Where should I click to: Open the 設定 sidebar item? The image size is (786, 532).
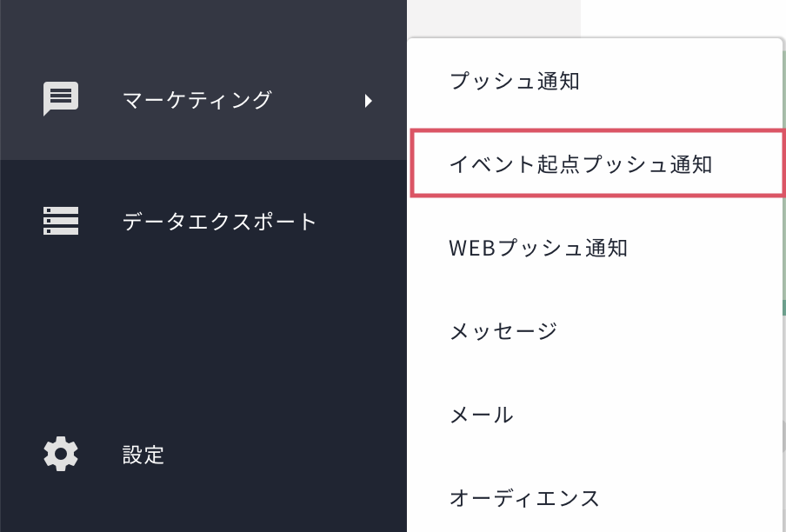tap(143, 454)
